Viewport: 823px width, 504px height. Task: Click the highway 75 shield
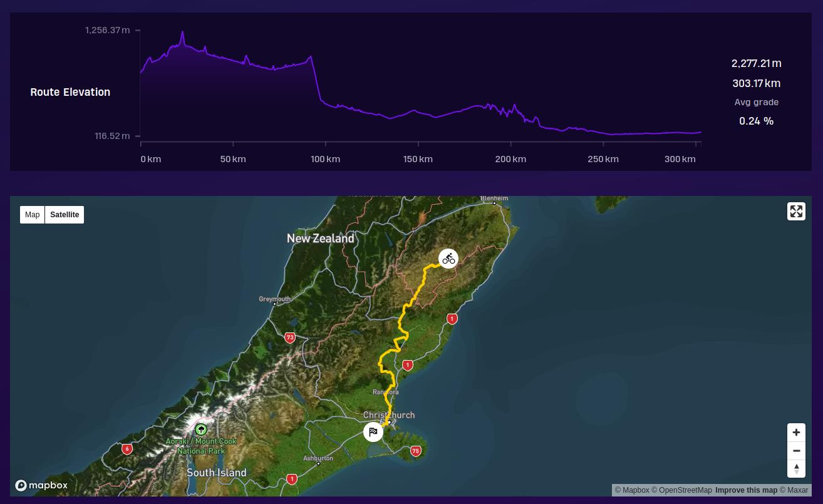pos(416,451)
